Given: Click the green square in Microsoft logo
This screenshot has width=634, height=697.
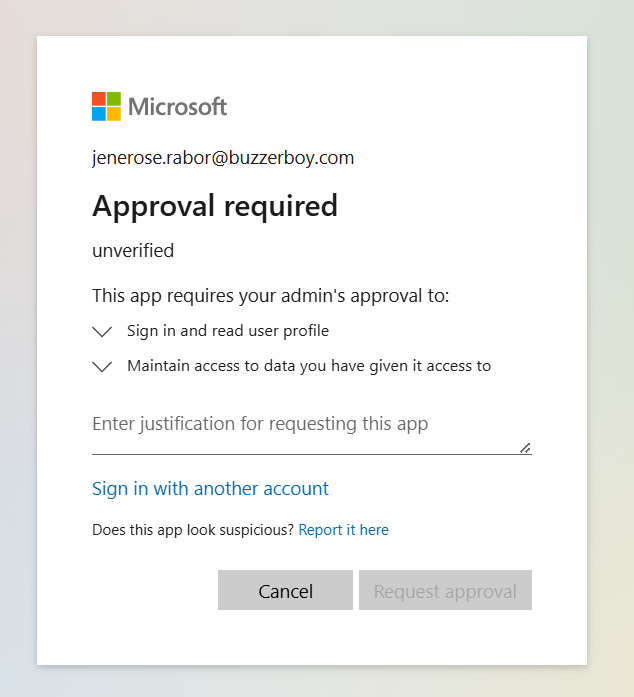Looking at the screenshot, I should [x=114, y=99].
